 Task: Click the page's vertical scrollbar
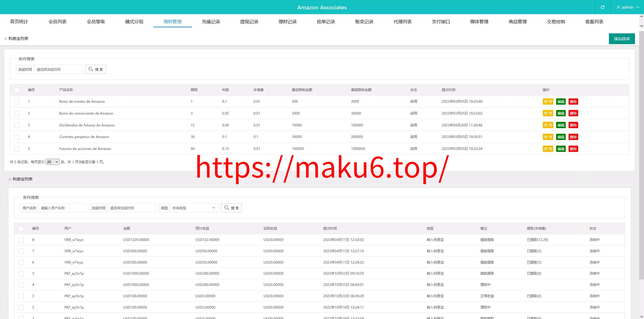[x=641, y=156]
